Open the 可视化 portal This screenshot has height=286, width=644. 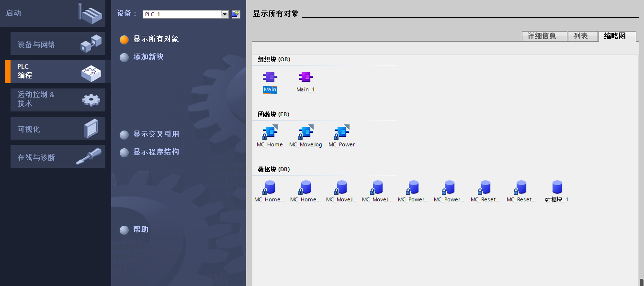(x=58, y=129)
